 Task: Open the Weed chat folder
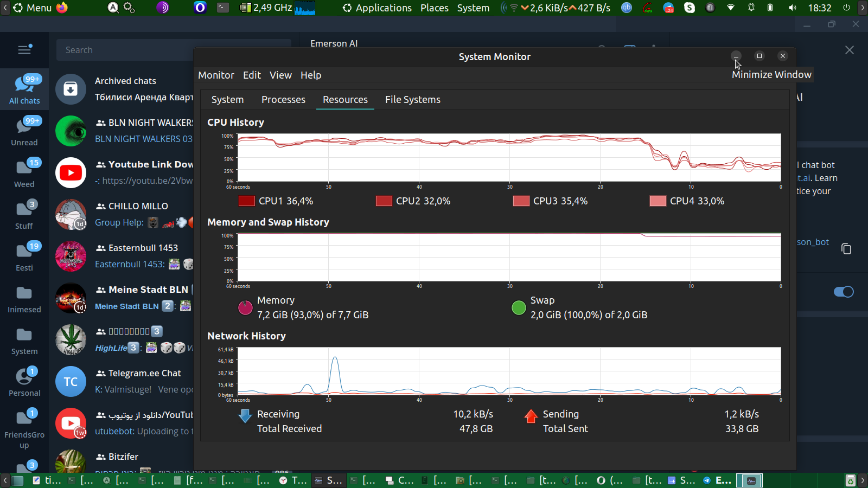24,173
